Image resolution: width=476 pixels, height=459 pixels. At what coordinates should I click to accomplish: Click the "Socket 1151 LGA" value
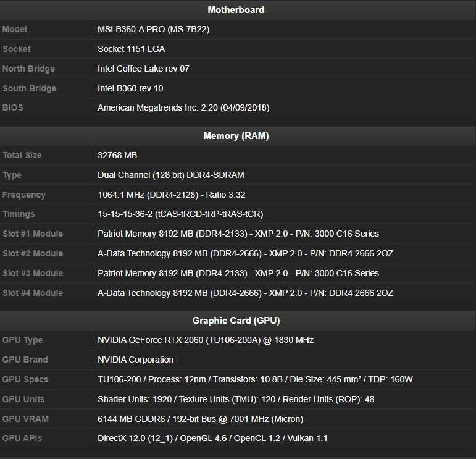tap(131, 49)
